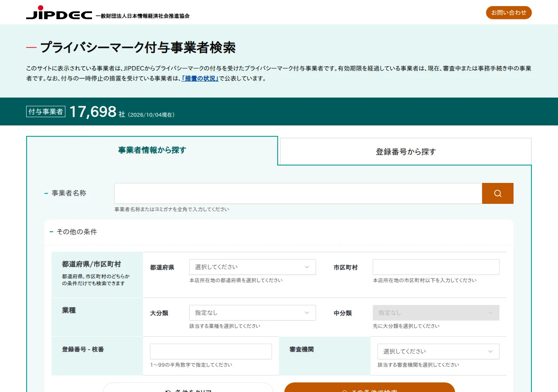558x392 pixels.
Task: Open the 都道府県 dropdown
Action: [252, 267]
